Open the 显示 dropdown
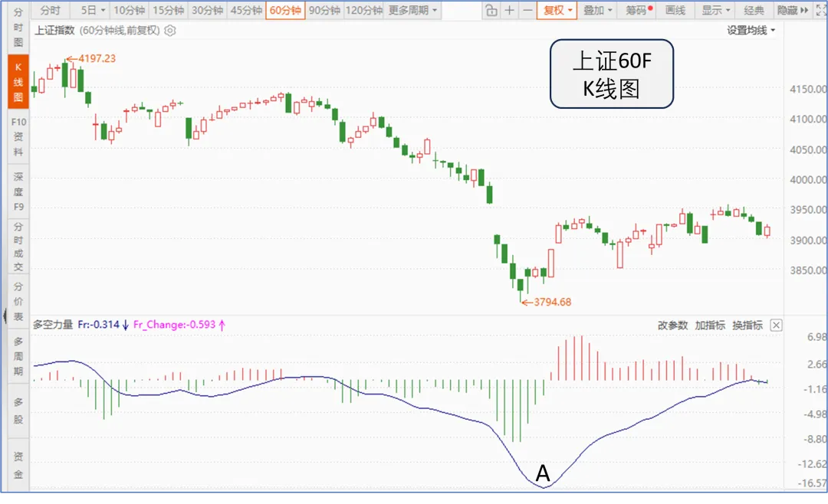The height and width of the screenshot is (504, 828). (715, 10)
